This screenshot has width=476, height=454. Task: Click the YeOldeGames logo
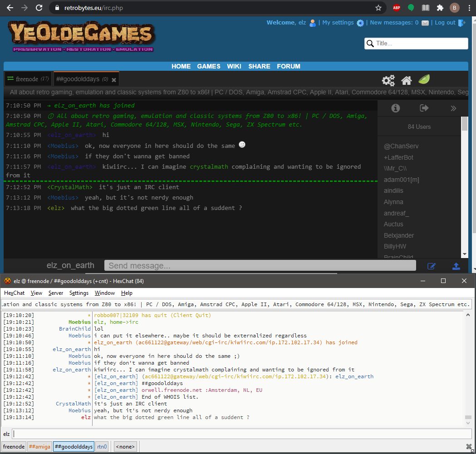pos(81,36)
